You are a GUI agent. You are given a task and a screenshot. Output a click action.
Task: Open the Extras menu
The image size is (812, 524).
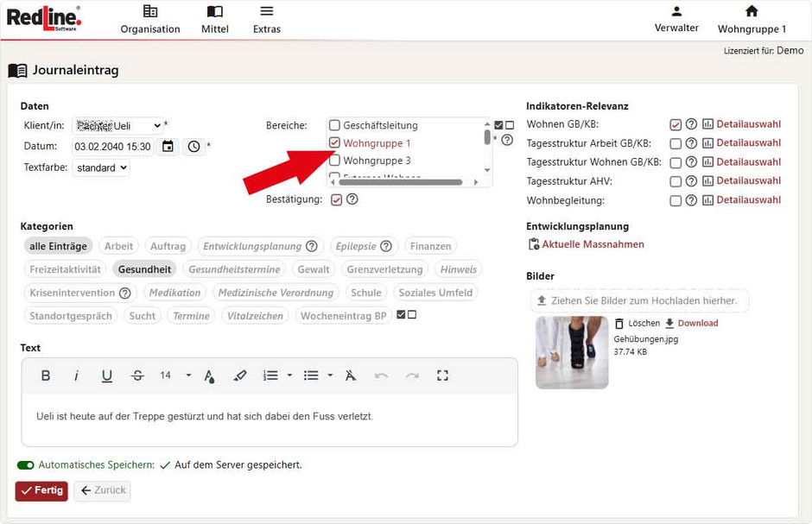[267, 20]
